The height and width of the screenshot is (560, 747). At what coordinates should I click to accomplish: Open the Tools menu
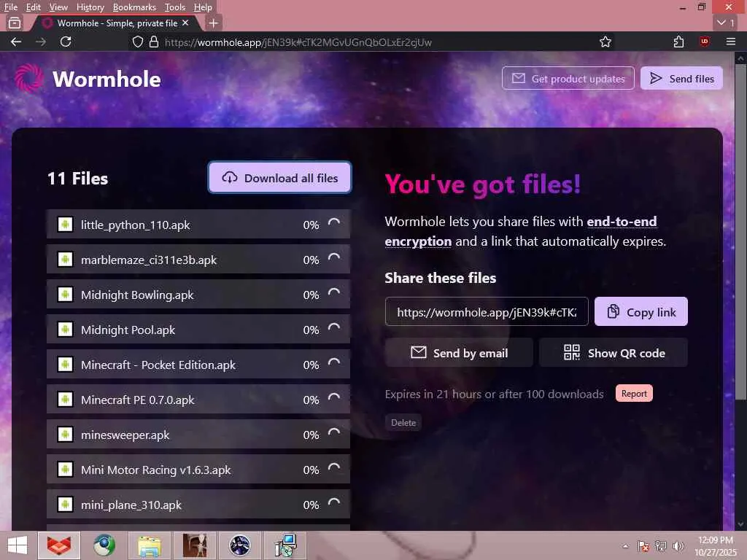[x=175, y=7]
